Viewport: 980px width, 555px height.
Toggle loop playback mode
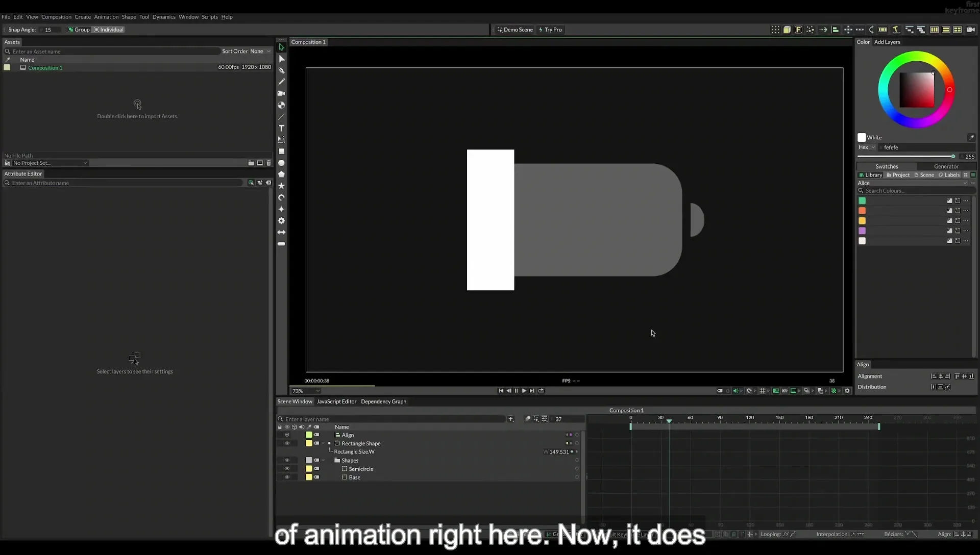[x=541, y=391]
